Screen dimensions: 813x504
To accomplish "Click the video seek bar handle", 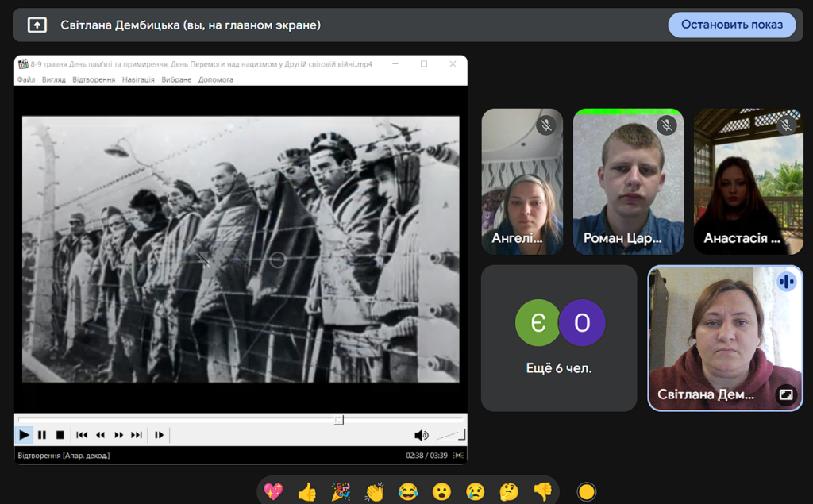I will 338,420.
